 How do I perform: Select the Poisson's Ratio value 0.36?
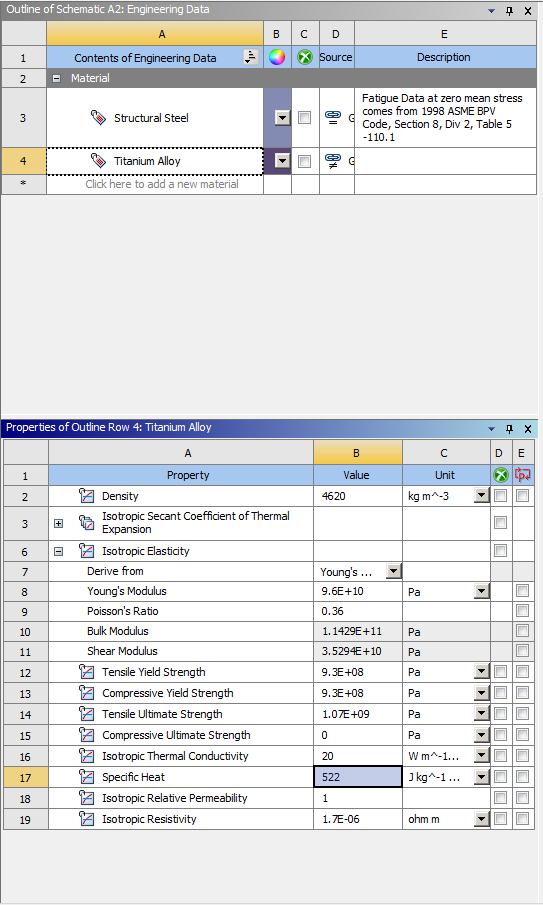pos(358,611)
